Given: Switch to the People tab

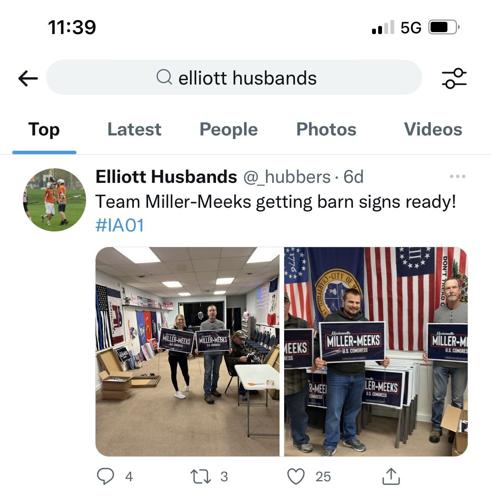Looking at the screenshot, I should tap(229, 129).
